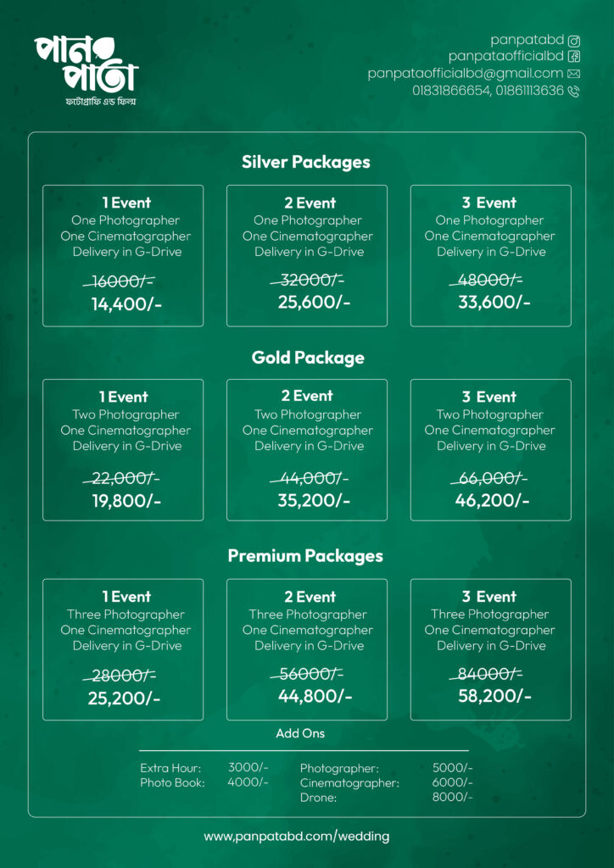Select the Gold 1 Event 19,800/- price
The height and width of the screenshot is (868, 614).
point(126,501)
